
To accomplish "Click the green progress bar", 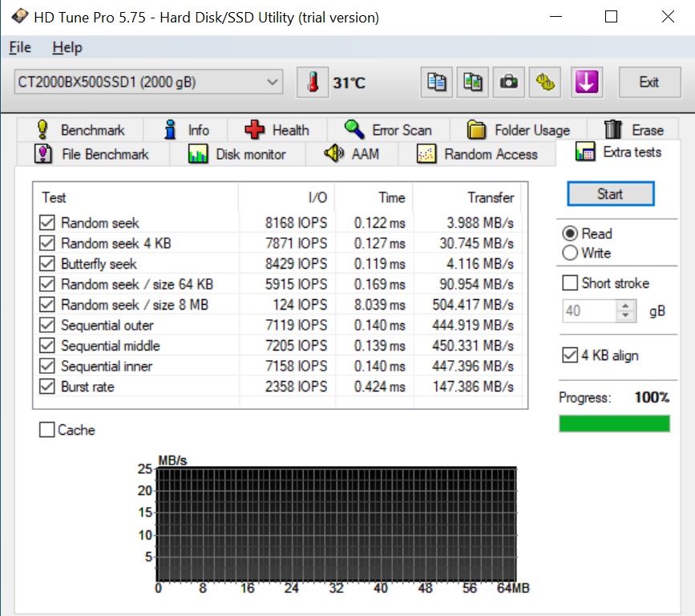I will coord(614,423).
